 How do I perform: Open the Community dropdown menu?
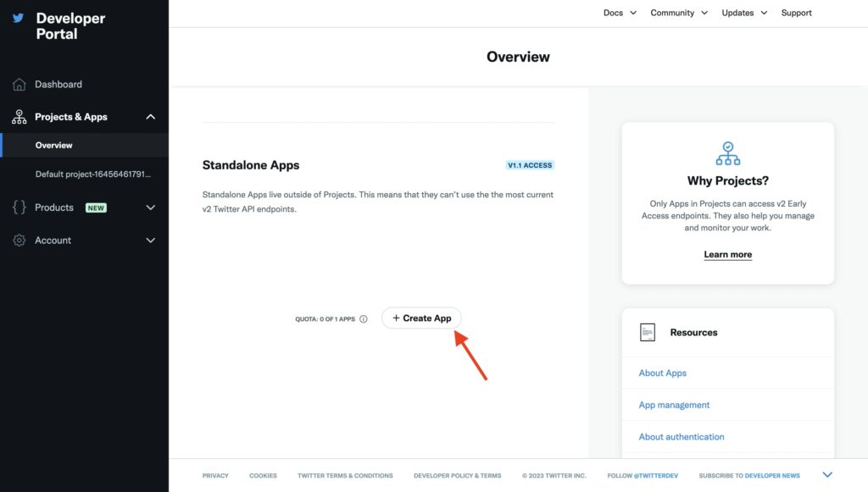click(x=679, y=13)
